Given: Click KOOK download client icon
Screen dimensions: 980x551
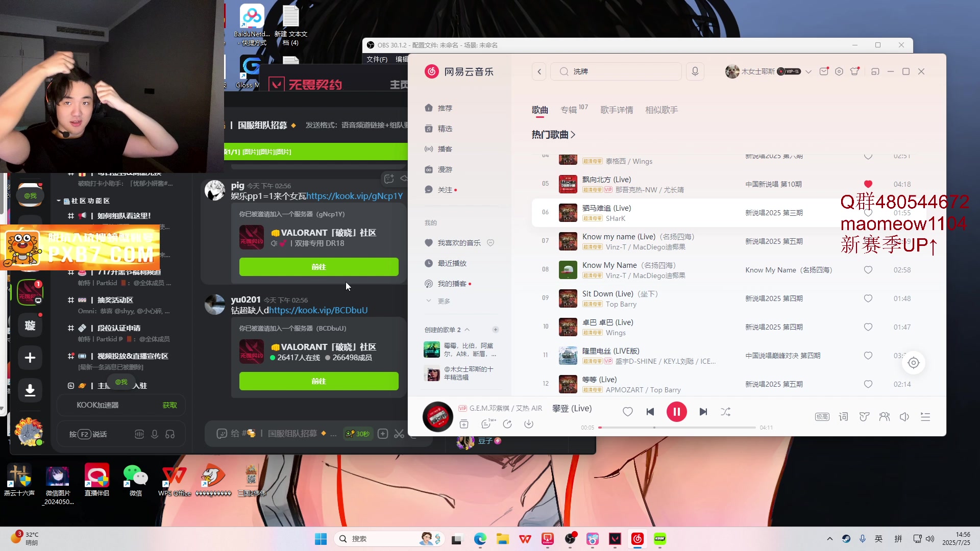Looking at the screenshot, I should coord(30,390).
